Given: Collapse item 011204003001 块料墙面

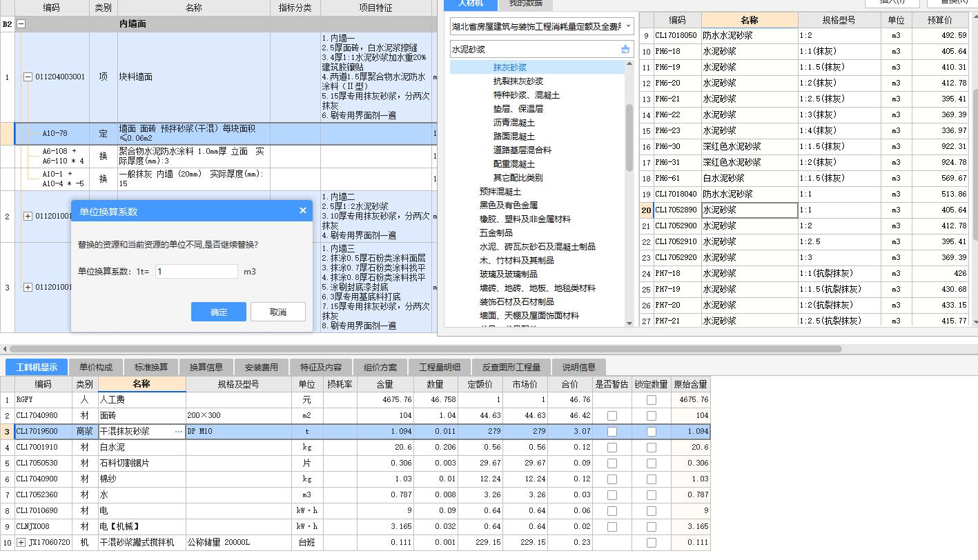Looking at the screenshot, I should point(28,77).
